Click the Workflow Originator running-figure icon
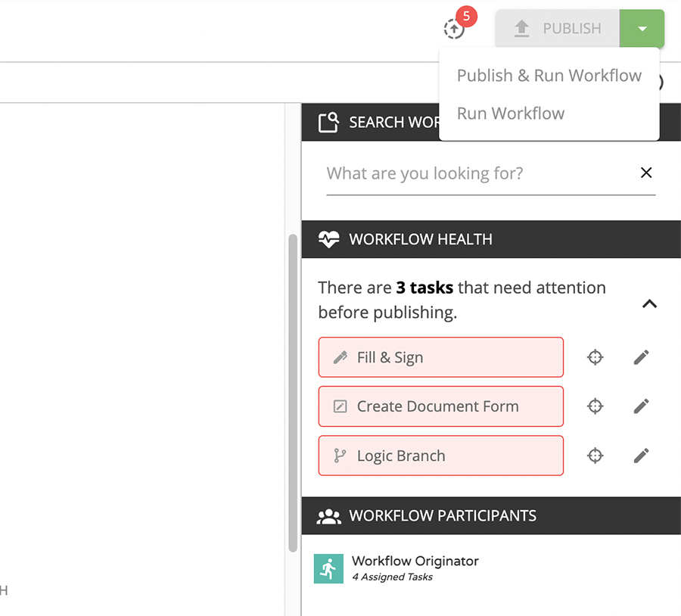The image size is (681, 616). [328, 567]
